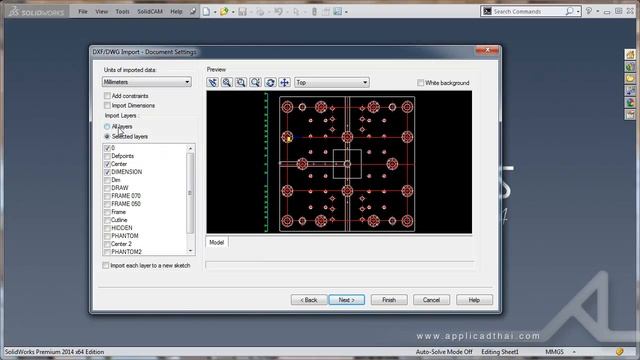
Task: Click the zoom to fit magnifier icon
Action: point(227,82)
